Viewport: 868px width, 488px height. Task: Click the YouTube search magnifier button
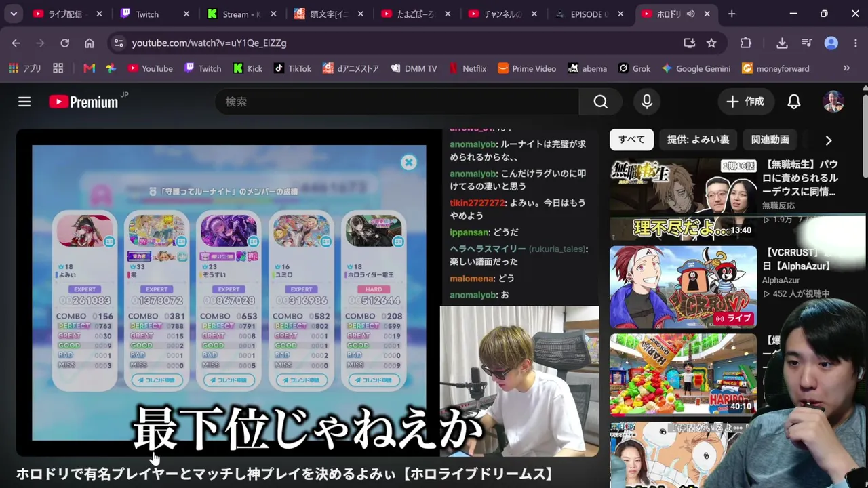click(x=601, y=102)
